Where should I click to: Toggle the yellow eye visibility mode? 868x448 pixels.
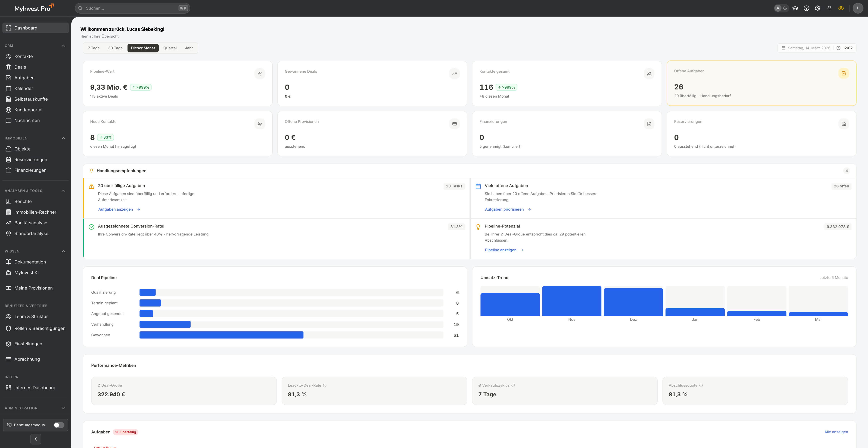click(x=841, y=8)
